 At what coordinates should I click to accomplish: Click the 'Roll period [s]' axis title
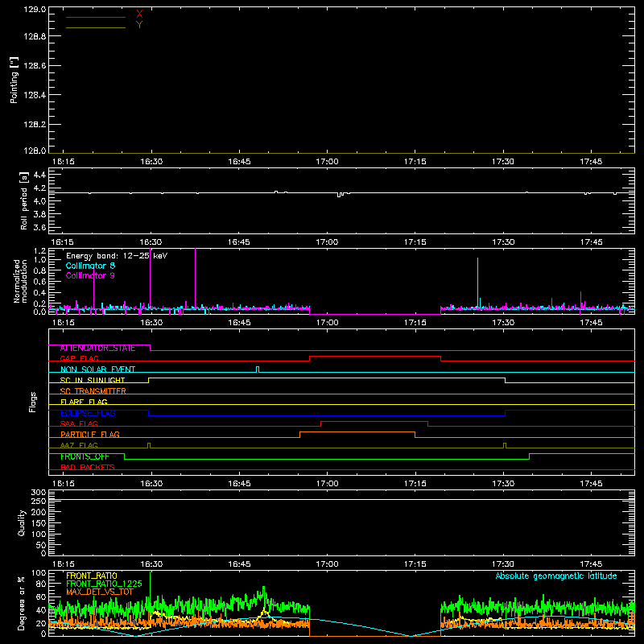tap(24, 200)
